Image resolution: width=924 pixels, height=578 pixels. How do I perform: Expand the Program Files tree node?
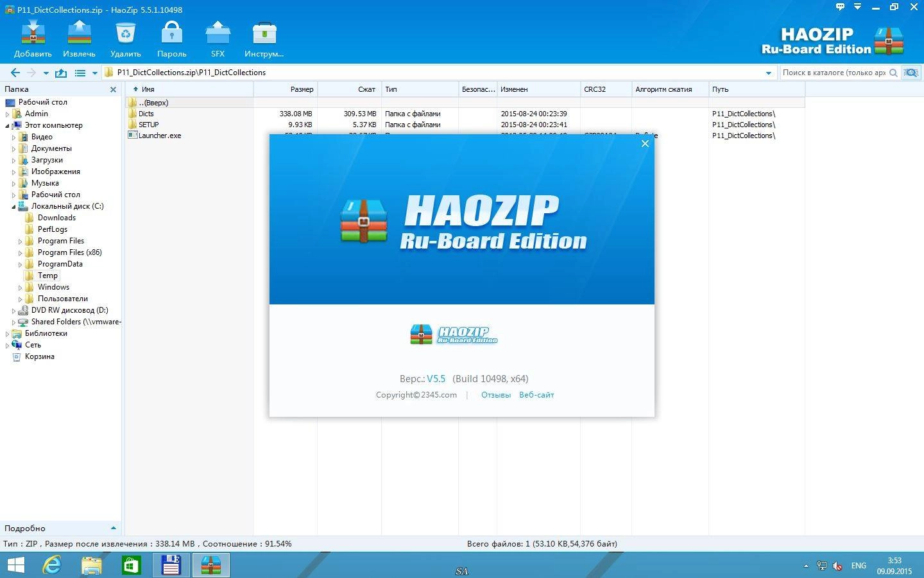(21, 241)
